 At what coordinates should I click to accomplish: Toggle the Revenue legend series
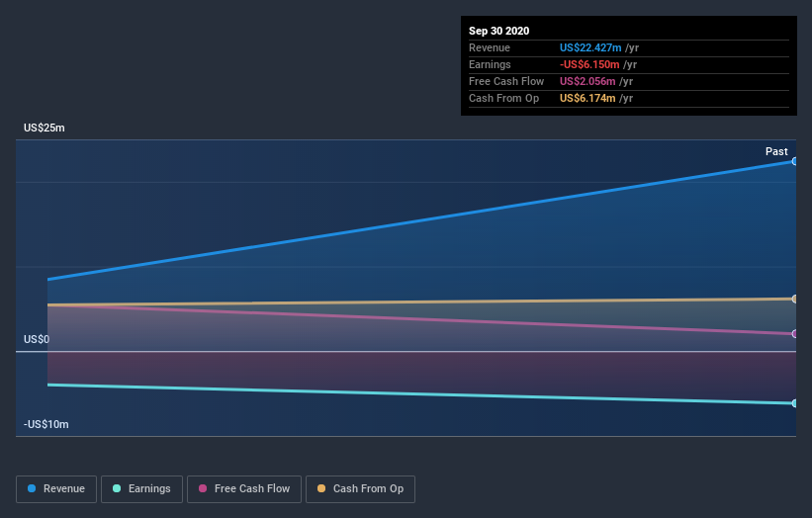[x=56, y=489]
